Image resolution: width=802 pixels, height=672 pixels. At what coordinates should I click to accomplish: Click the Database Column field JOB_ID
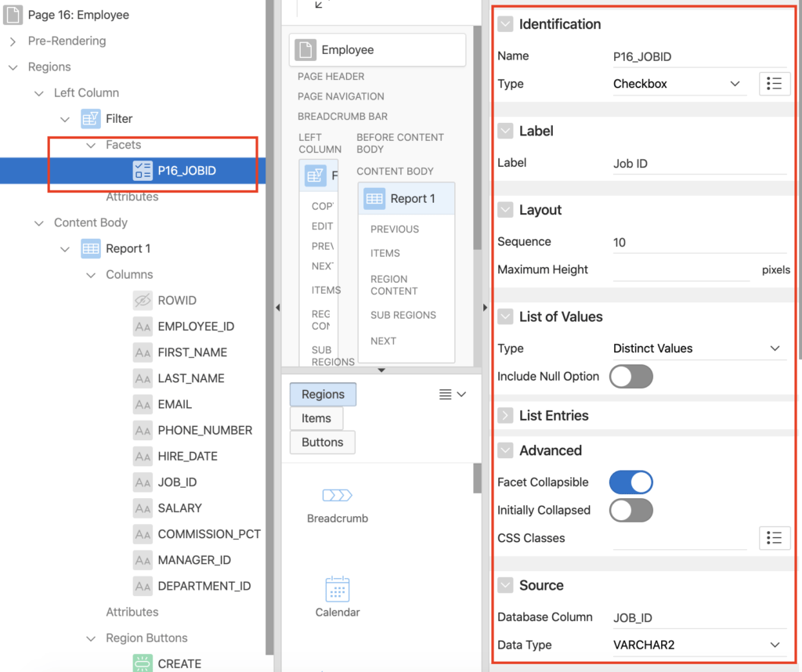699,618
